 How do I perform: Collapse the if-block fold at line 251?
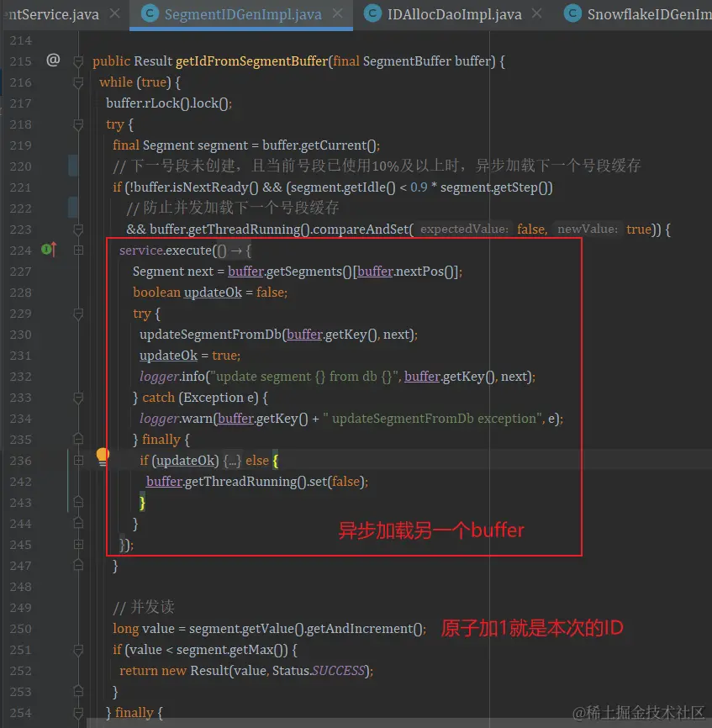pyautogui.click(x=78, y=650)
